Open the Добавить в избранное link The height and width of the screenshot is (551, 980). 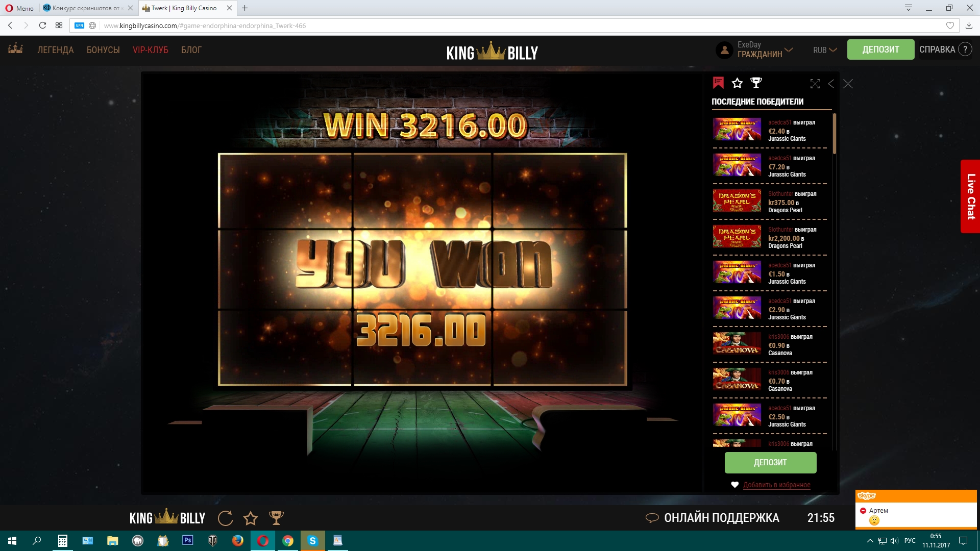tap(776, 485)
